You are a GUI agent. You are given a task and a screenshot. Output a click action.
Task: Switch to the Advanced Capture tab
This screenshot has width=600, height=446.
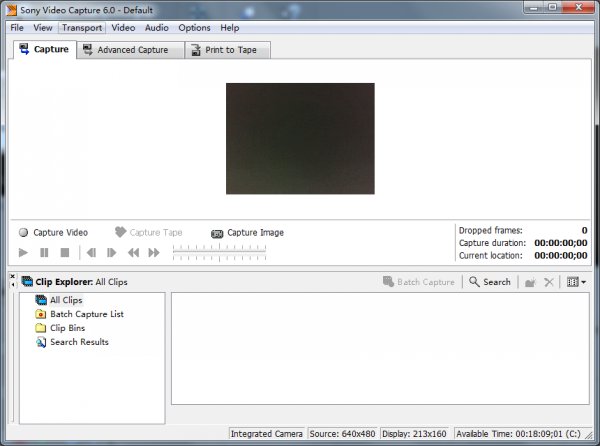tap(130, 50)
